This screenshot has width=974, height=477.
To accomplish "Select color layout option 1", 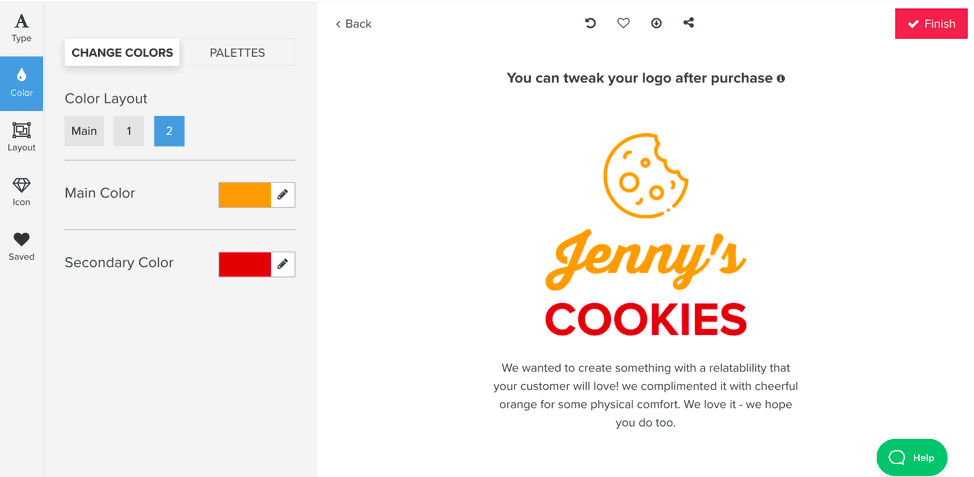I will pyautogui.click(x=129, y=131).
